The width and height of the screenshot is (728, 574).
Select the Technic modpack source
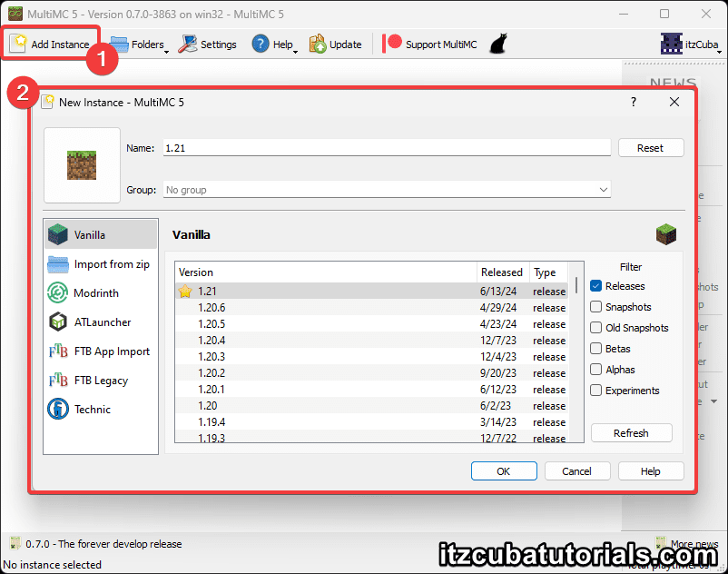[58, 410]
